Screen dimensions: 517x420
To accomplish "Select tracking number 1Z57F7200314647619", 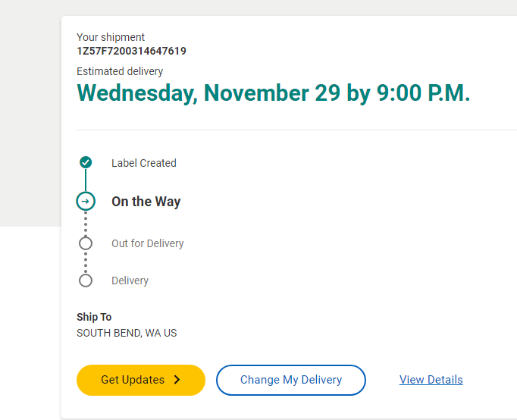I will coord(131,51).
